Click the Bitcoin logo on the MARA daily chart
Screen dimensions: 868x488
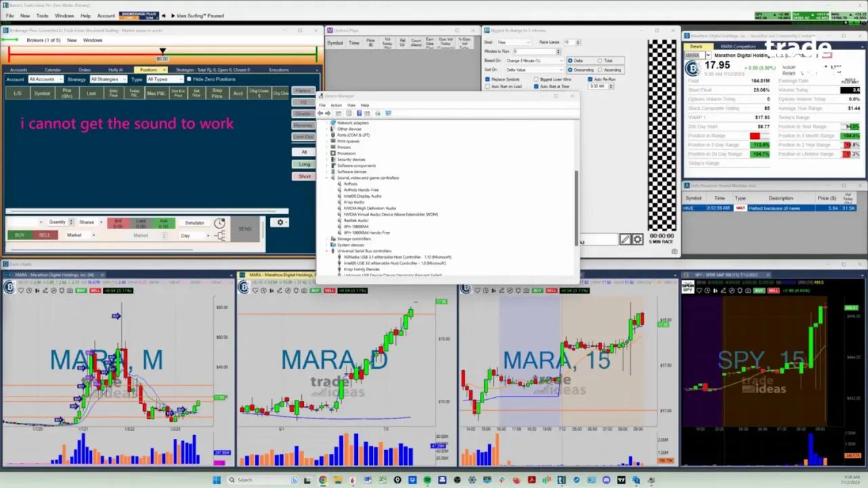(243, 287)
